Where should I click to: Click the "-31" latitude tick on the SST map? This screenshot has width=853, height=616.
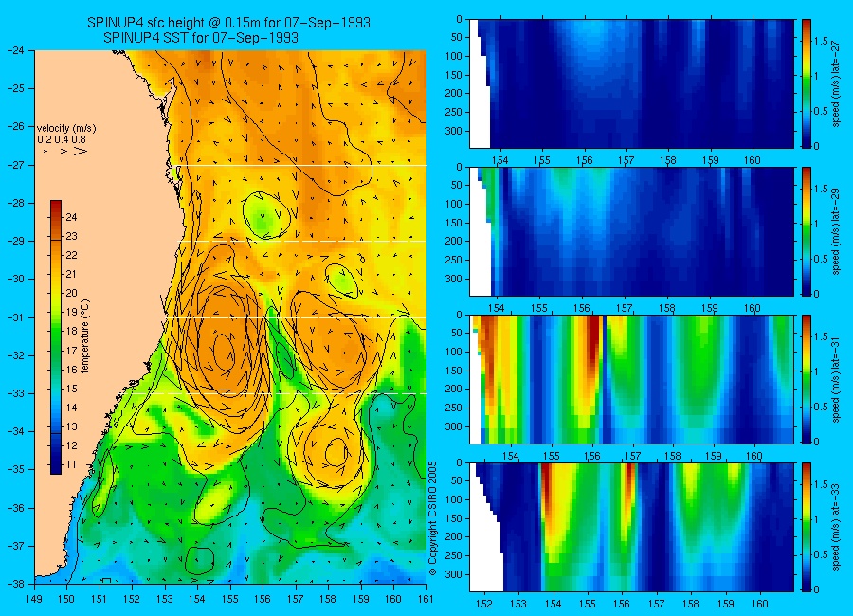[x=15, y=317]
